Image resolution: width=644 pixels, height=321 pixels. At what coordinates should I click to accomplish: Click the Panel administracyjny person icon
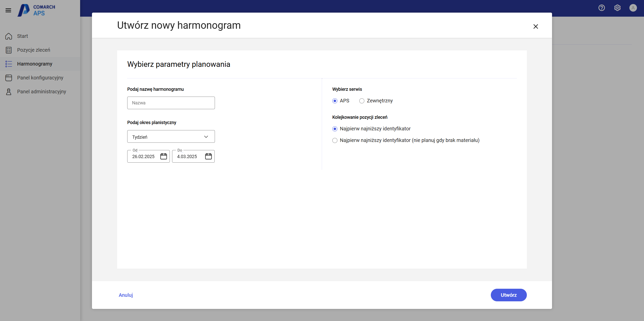[9, 92]
